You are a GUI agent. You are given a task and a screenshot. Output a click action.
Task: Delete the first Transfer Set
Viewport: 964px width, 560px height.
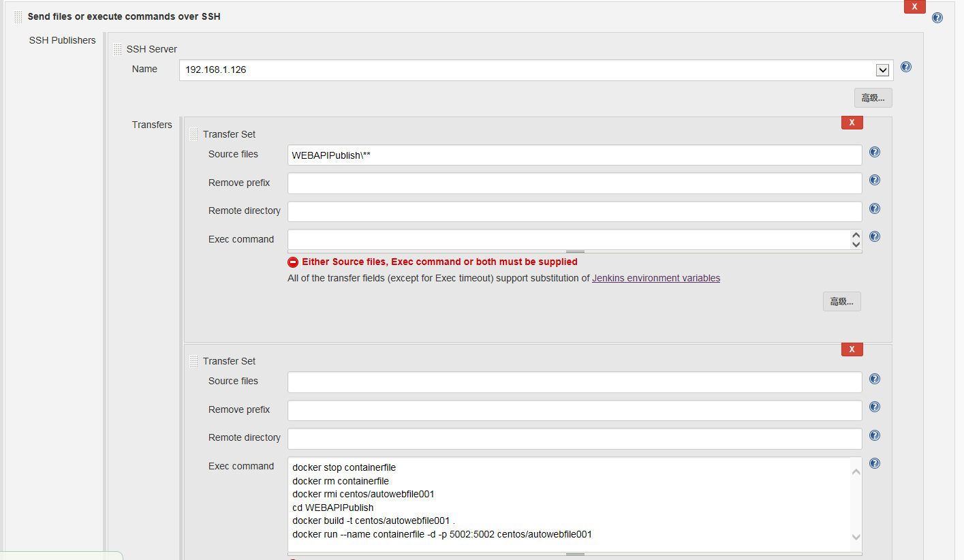tap(852, 123)
